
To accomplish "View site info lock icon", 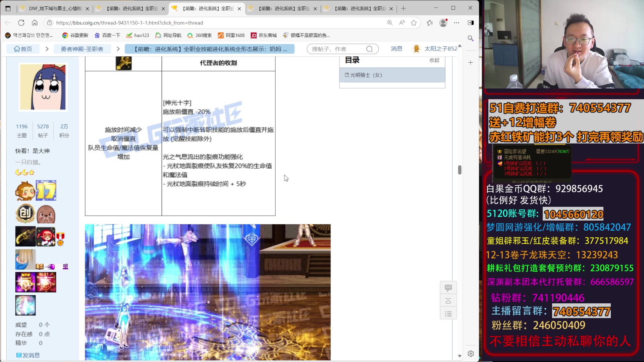I will [x=50, y=23].
